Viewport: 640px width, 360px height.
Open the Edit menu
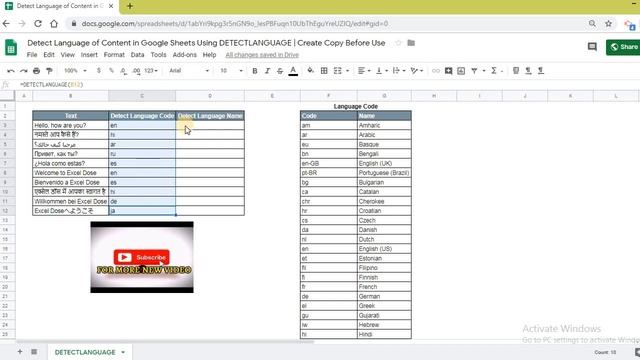(49, 55)
